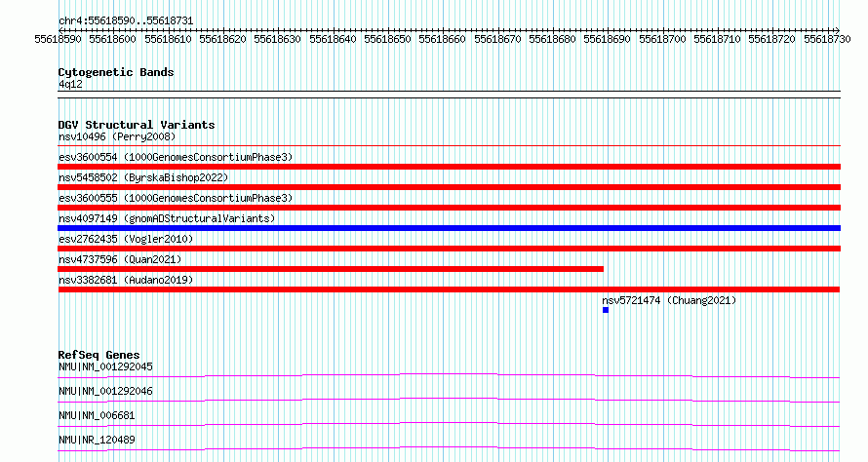Click ruler position 55618640

333,39
